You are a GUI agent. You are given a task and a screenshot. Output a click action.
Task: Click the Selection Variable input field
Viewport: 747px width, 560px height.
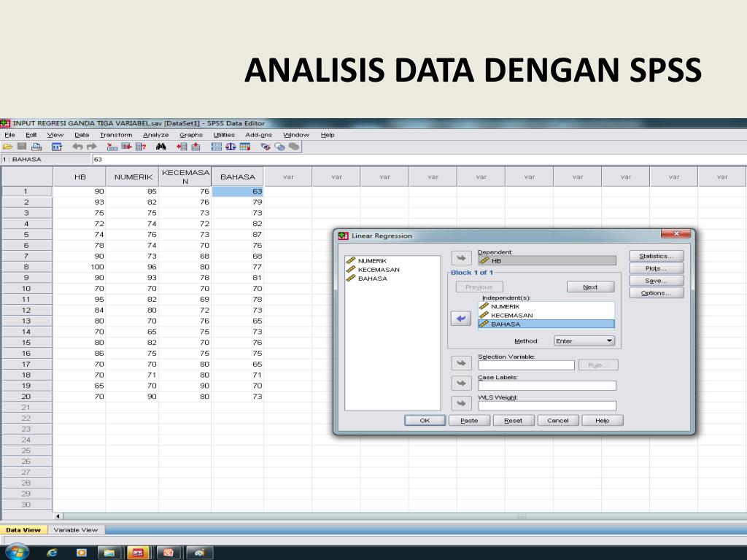coord(527,365)
